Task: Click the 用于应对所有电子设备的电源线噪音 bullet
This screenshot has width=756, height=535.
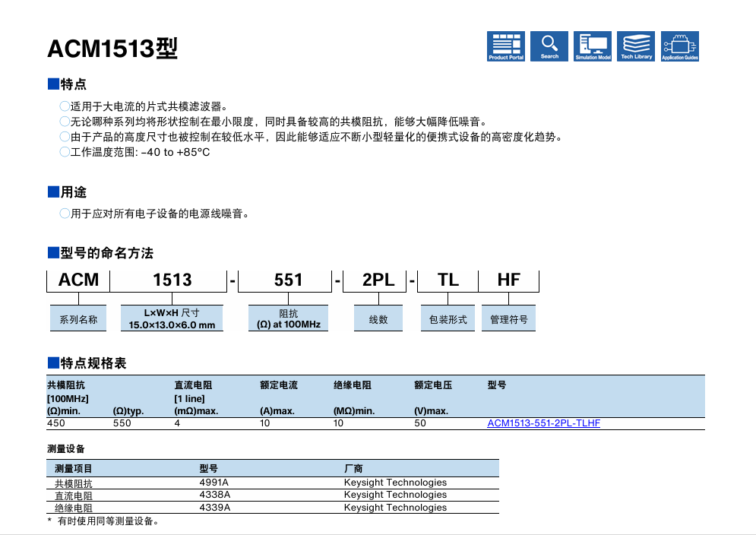Action: tap(154, 214)
